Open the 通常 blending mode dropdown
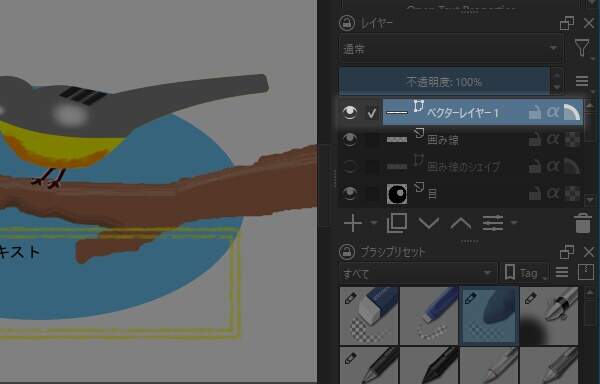The width and height of the screenshot is (600, 384). pyautogui.click(x=451, y=49)
